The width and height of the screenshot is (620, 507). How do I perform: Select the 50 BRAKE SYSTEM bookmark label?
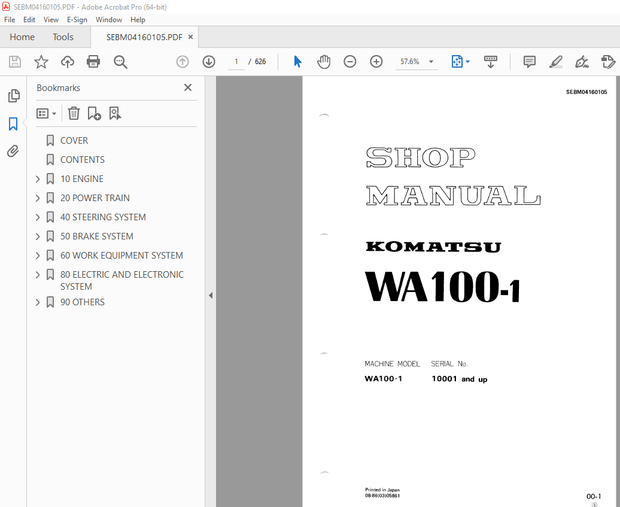coord(97,236)
